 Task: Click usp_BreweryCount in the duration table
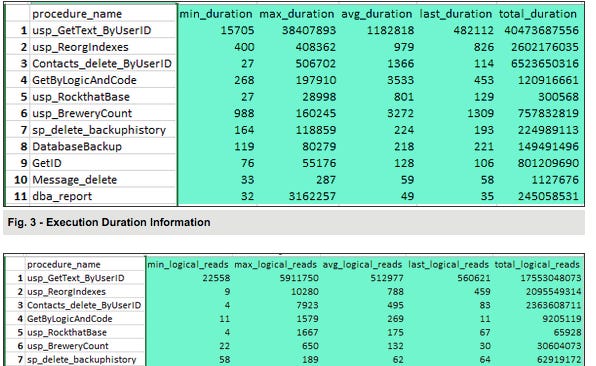[82, 113]
